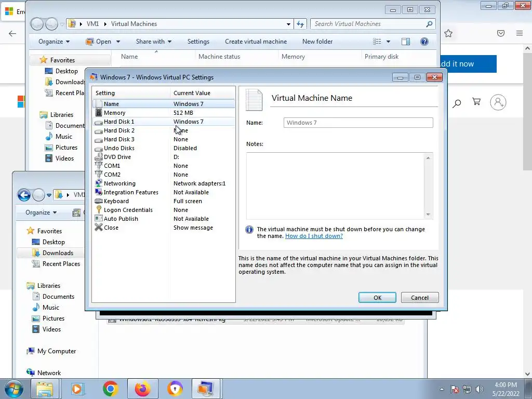Open Music library in top Explorer window
This screenshot has width=532, height=399.
pyautogui.click(x=59, y=137)
